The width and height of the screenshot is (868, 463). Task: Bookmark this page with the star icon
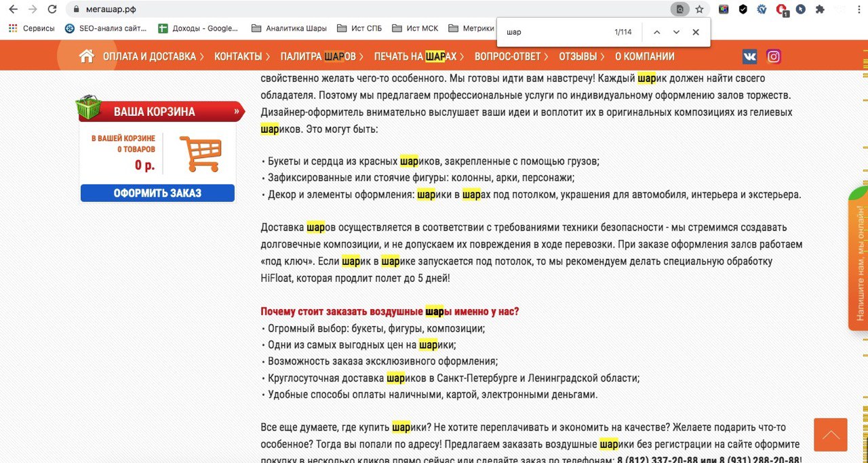coord(699,9)
